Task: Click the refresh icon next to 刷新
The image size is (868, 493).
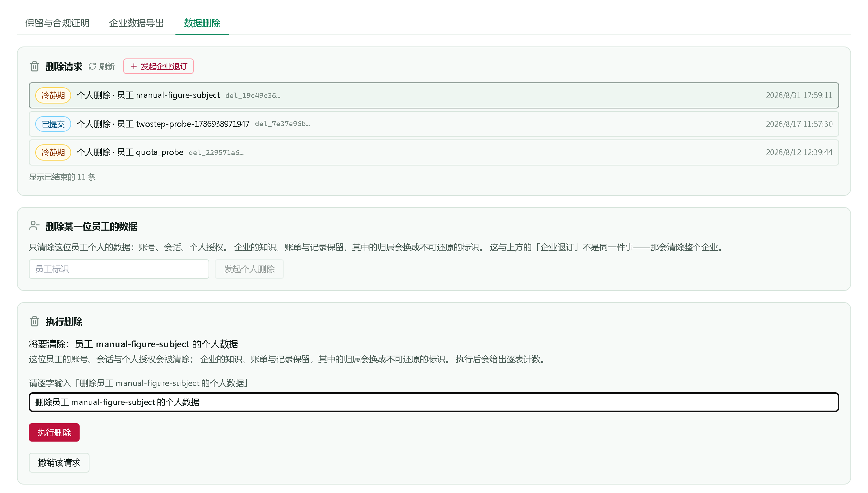Action: [92, 66]
